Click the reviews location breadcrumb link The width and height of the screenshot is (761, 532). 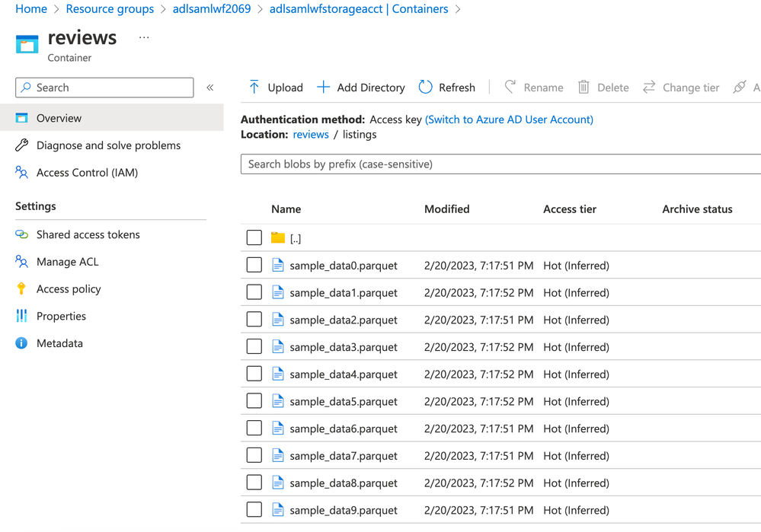pyautogui.click(x=311, y=135)
